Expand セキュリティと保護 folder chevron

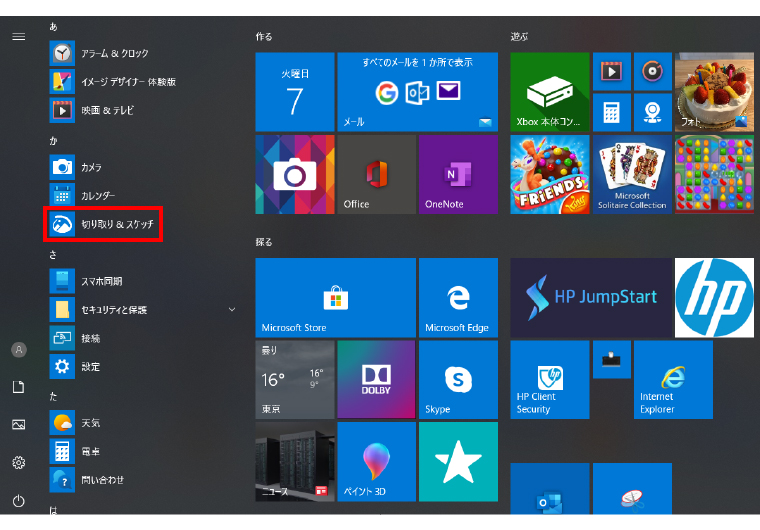coord(232,310)
